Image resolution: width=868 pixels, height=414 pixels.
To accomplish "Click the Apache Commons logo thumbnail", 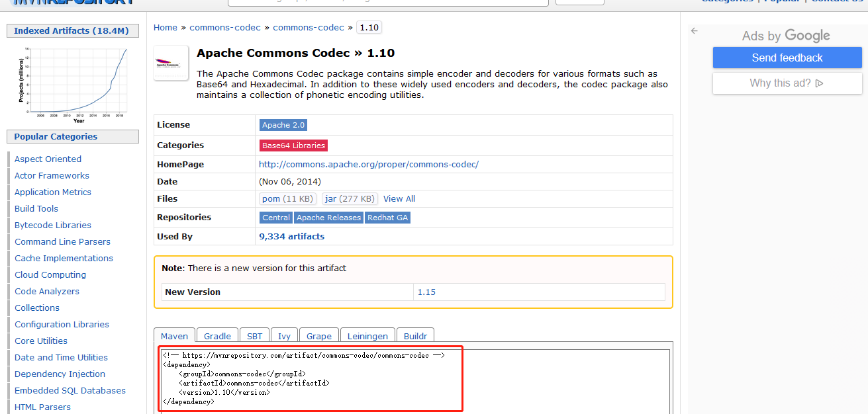I will (x=171, y=63).
